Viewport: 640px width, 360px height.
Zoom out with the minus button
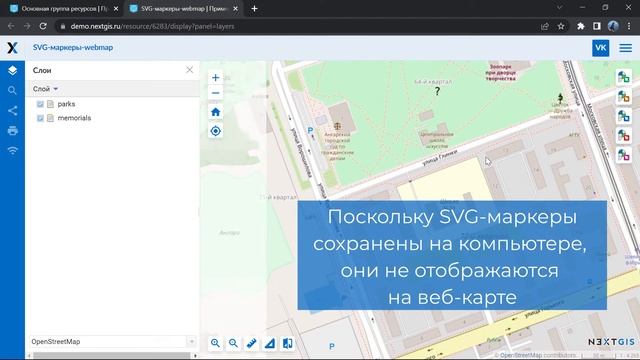216,93
